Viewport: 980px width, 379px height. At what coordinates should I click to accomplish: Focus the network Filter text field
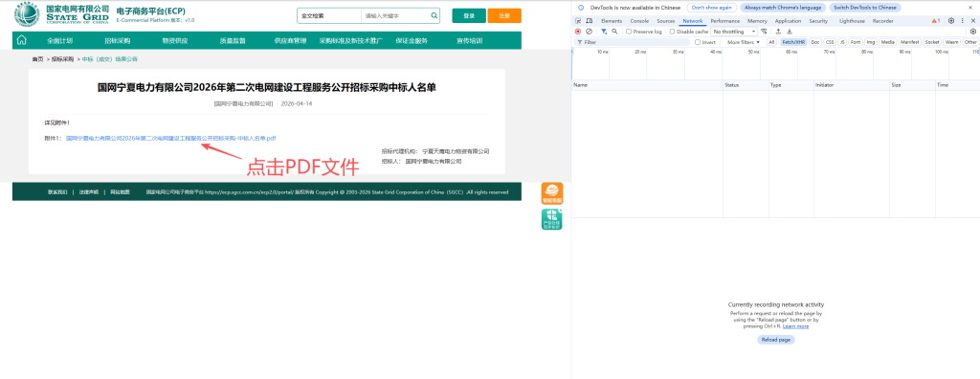pyautogui.click(x=632, y=42)
